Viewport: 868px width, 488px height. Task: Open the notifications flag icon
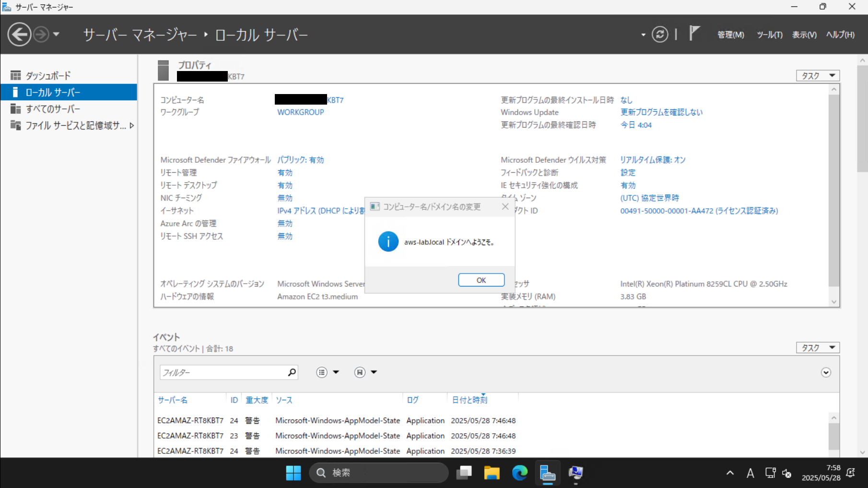tap(694, 34)
